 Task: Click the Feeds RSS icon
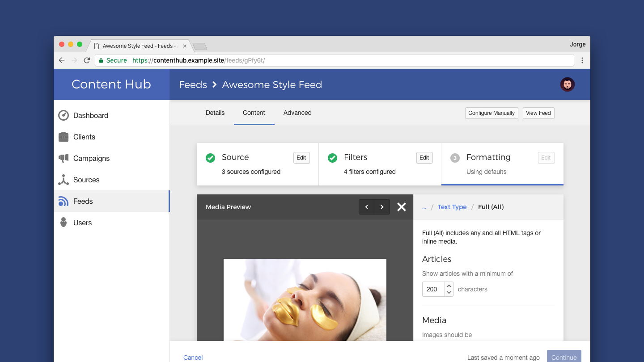pyautogui.click(x=64, y=201)
